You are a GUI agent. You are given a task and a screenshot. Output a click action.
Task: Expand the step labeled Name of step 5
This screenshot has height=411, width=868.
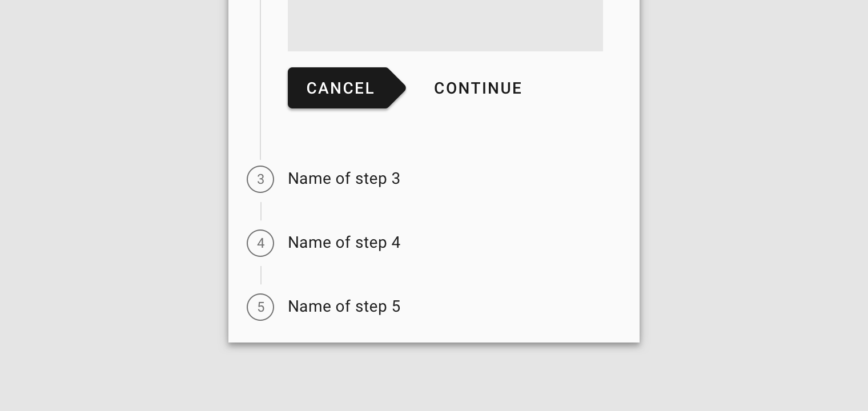344,307
